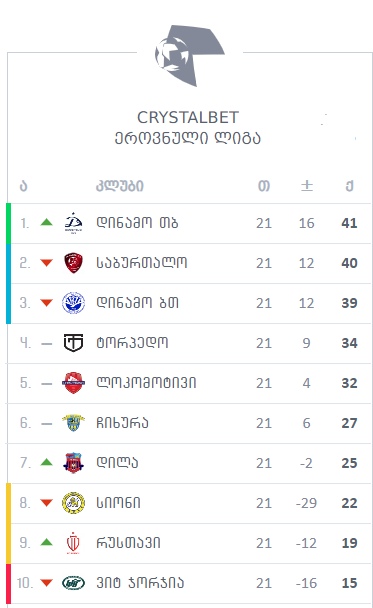Click the ქ points column header

click(349, 186)
